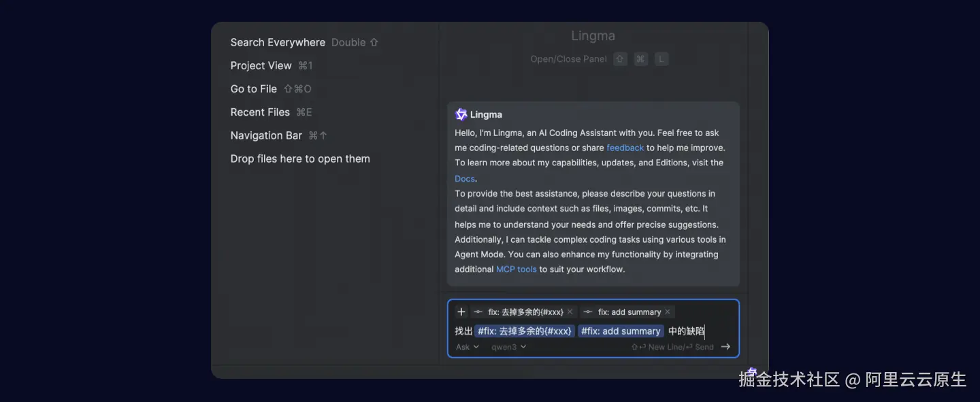The image size is (980, 402).
Task: Click the 'Lingma' panel title
Action: (x=593, y=36)
